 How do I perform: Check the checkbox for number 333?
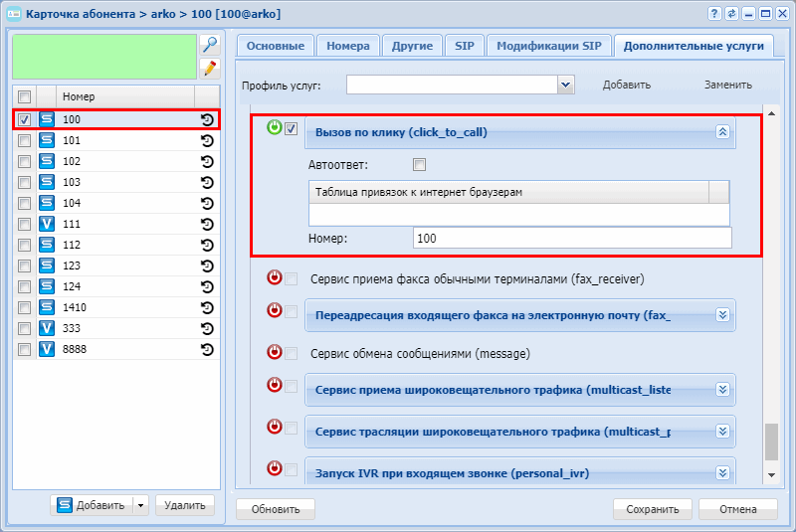point(24,328)
